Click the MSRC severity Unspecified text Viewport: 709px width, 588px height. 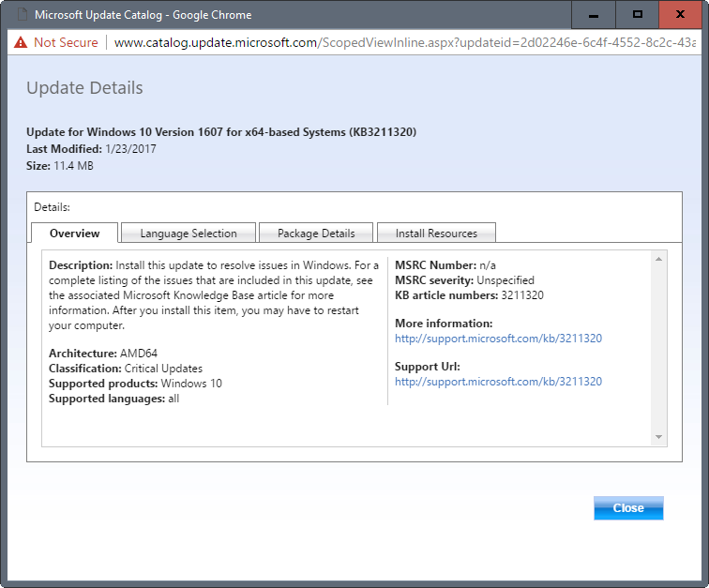[x=465, y=280]
